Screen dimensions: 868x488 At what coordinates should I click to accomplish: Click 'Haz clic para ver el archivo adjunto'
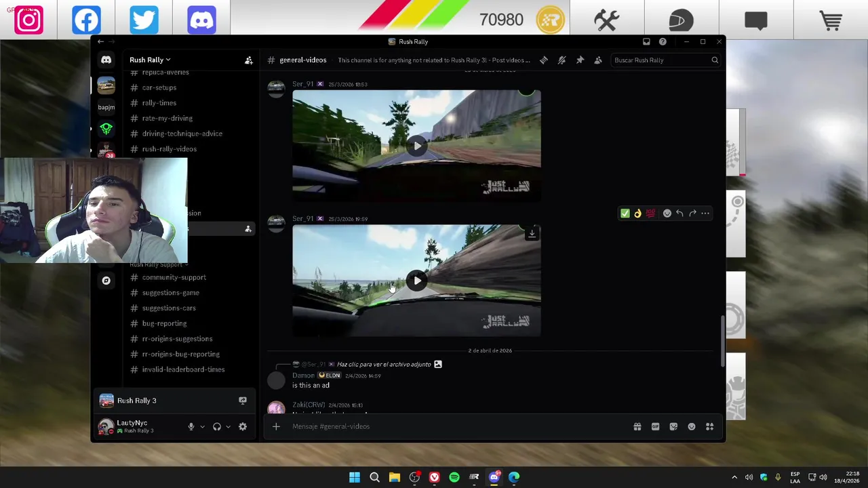384,365
